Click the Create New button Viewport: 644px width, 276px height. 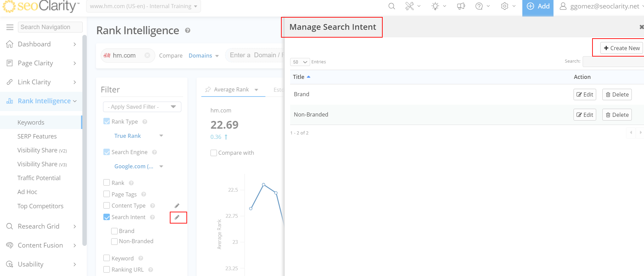click(621, 48)
